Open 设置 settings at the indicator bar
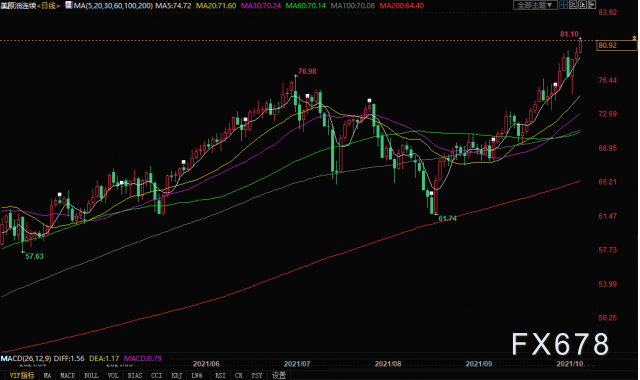 tap(279, 375)
